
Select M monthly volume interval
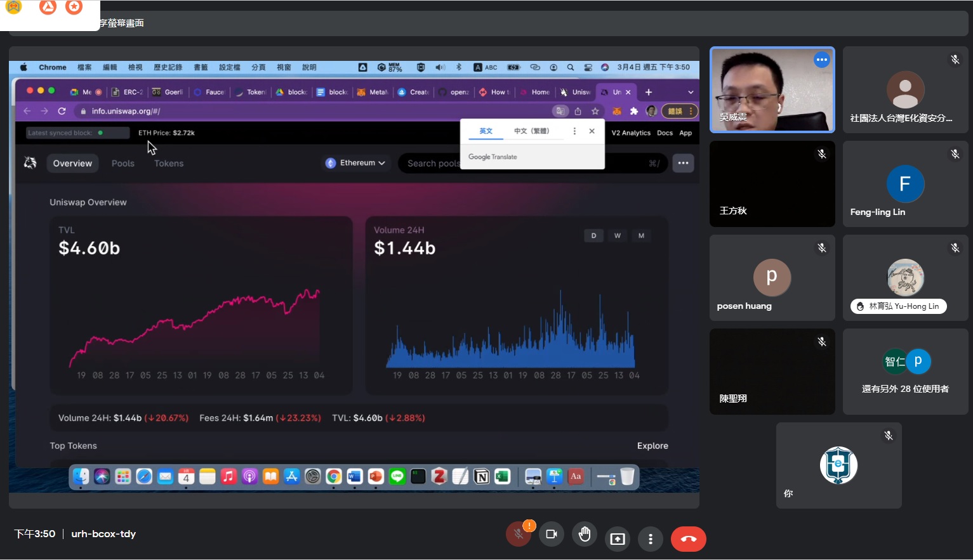[641, 235]
